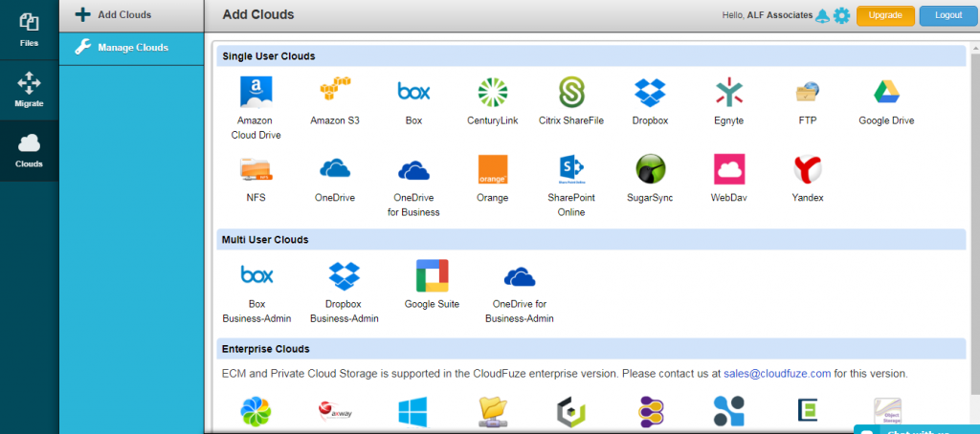
Task: Open settings gear in header
Action: coord(842,15)
